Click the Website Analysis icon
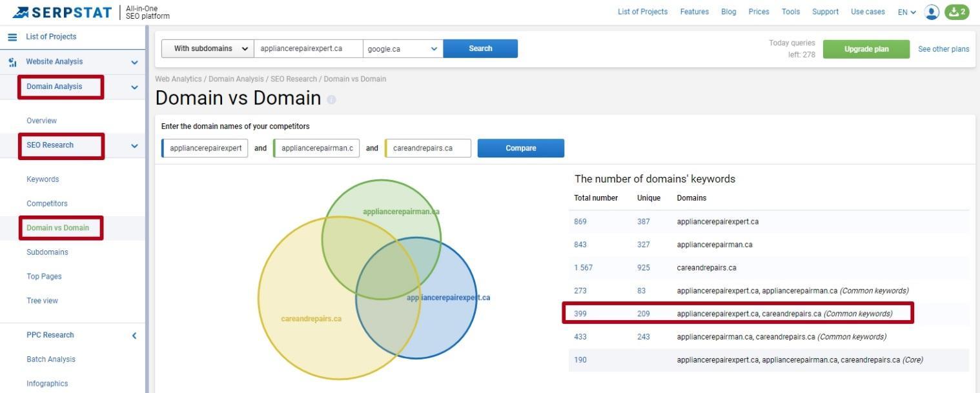This screenshot has height=393, width=980. coord(12,62)
